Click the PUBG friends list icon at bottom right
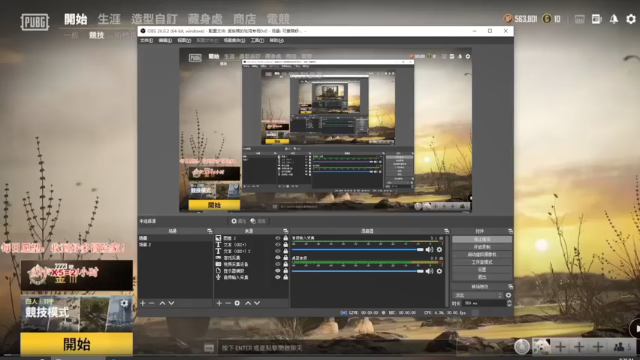 tap(619, 347)
